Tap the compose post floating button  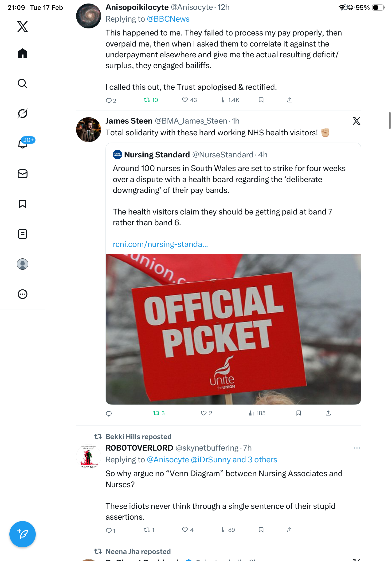click(x=23, y=534)
